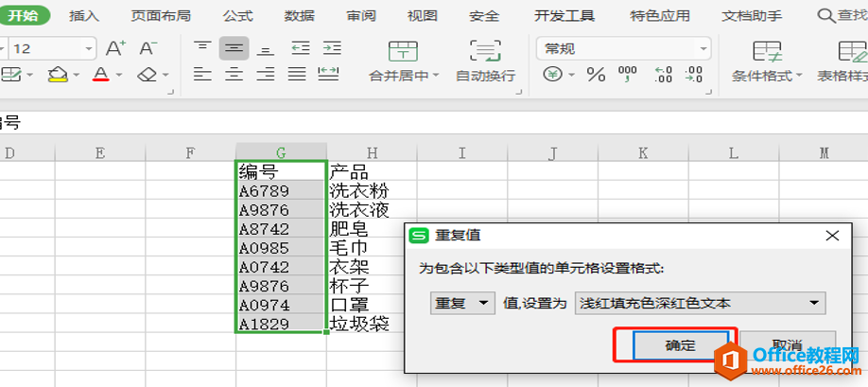Apply distributed alignment
Viewport: 868px width, 387px height.
click(329, 74)
